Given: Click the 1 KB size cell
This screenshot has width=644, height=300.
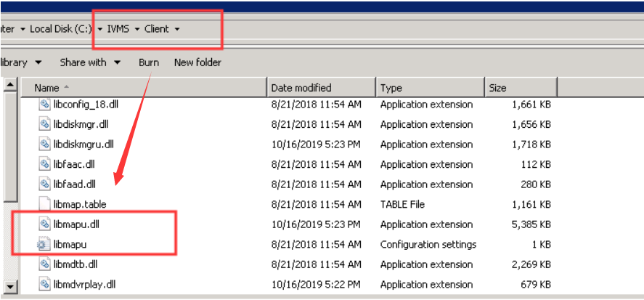Looking at the screenshot, I should pyautogui.click(x=540, y=245).
